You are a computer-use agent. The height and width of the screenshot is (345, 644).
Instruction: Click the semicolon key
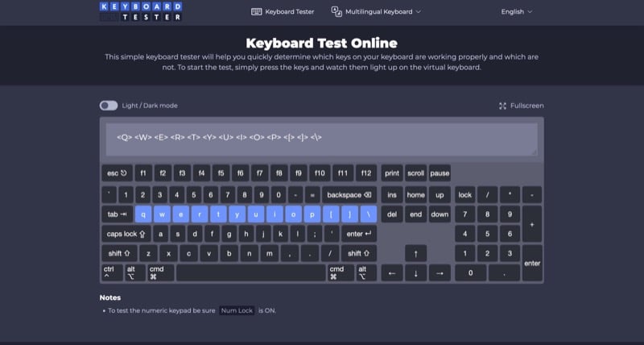pyautogui.click(x=315, y=234)
